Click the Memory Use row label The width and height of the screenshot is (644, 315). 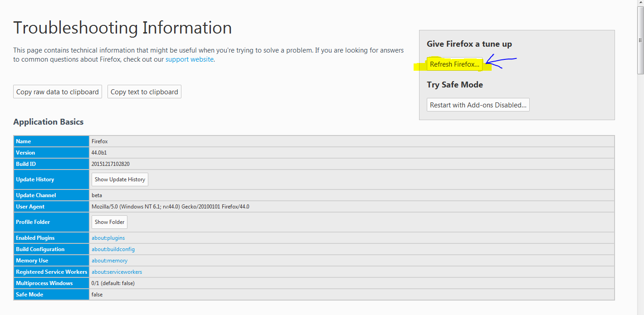pyautogui.click(x=52, y=261)
